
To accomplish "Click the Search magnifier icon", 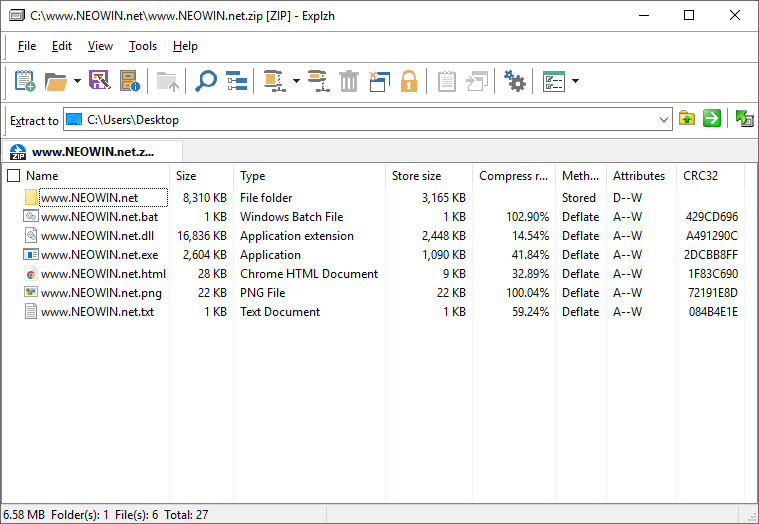I will tap(206, 81).
